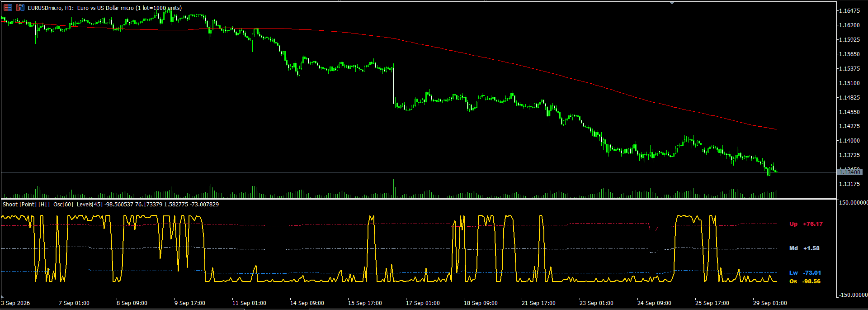Click the 150.00000 oscillator scale value

tap(853, 203)
